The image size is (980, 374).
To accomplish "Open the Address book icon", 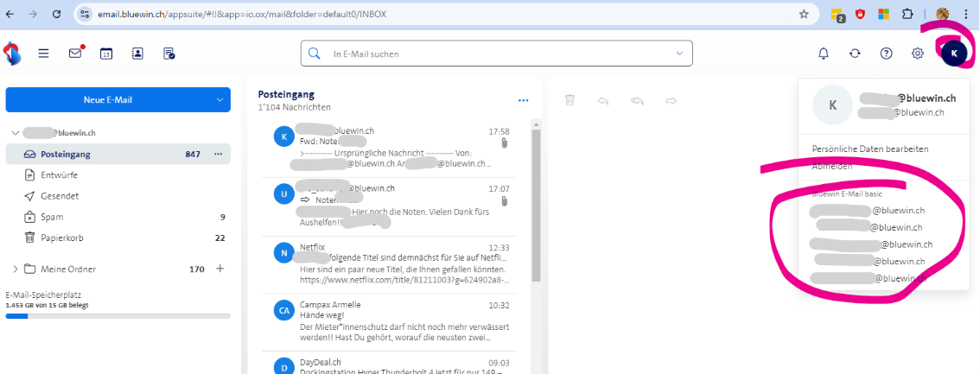I will (137, 54).
